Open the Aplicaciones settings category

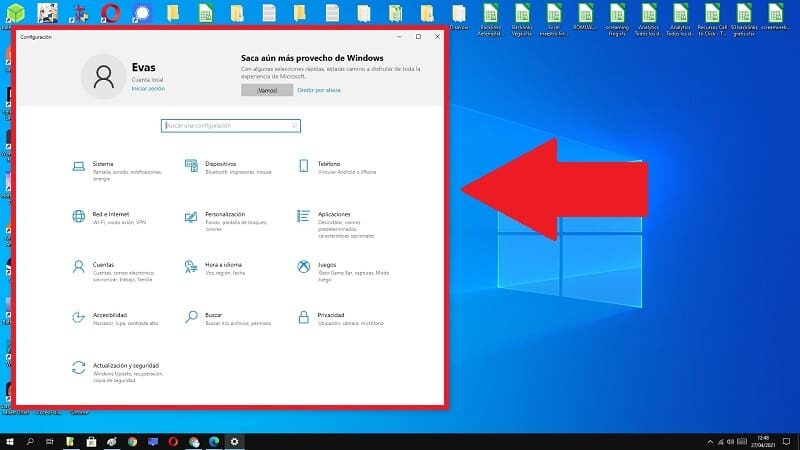(336, 224)
